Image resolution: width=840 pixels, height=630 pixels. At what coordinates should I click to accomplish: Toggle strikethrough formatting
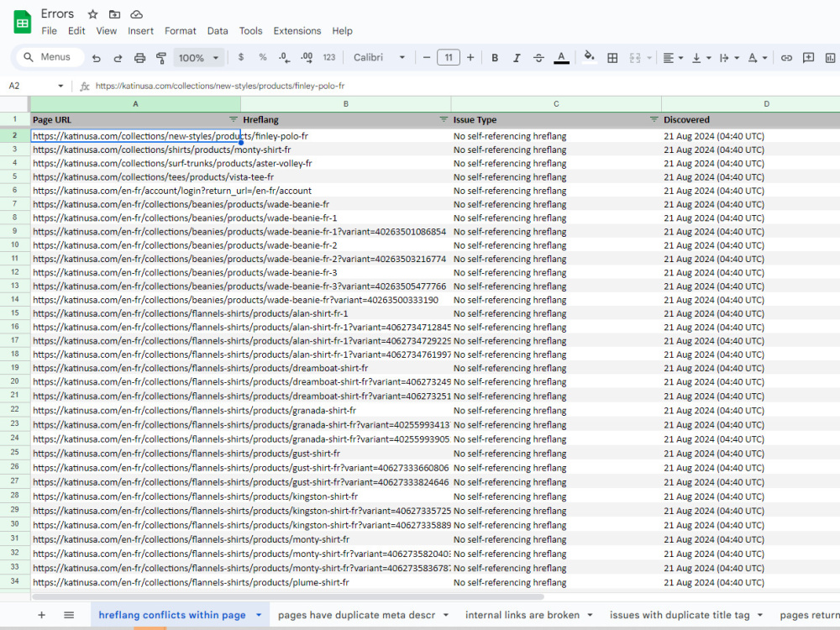539,58
